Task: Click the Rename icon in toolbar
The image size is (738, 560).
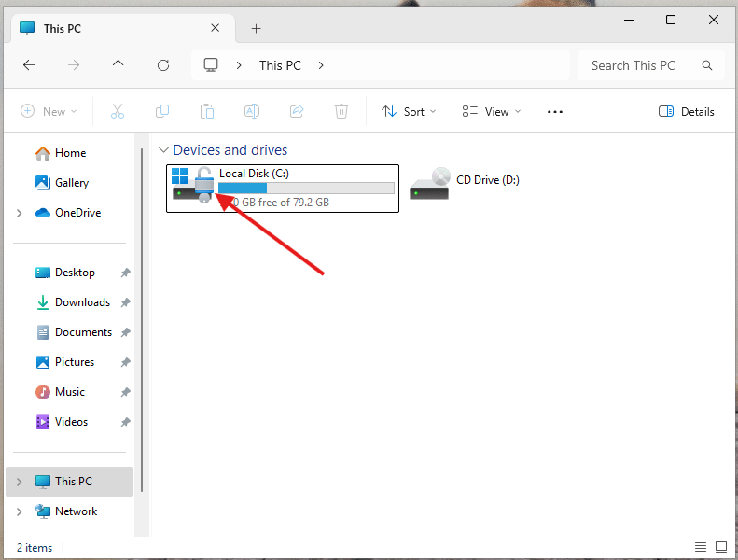Action: click(x=252, y=111)
